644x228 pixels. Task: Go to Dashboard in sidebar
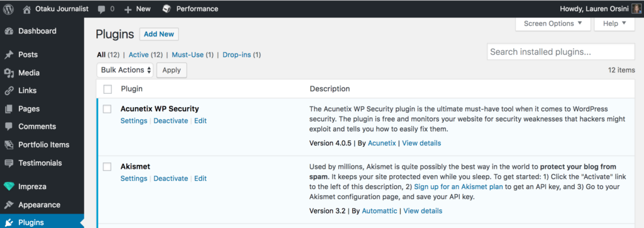[37, 31]
